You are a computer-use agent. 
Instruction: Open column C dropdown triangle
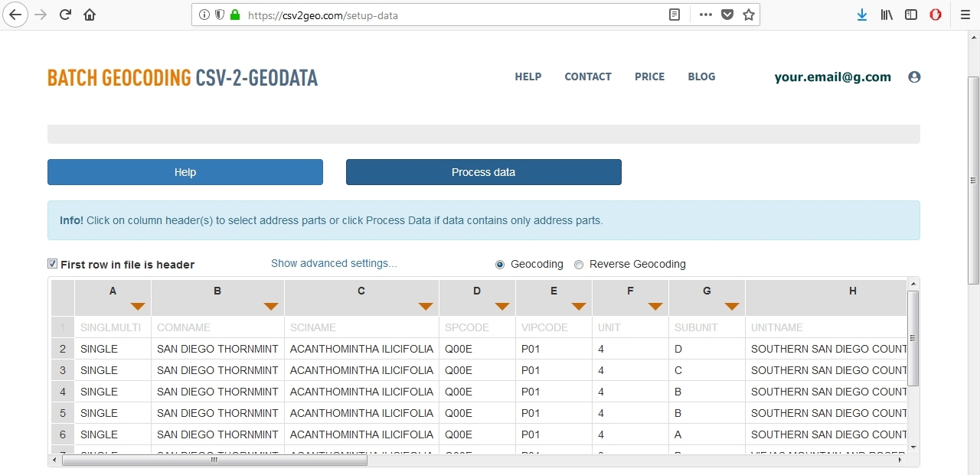[x=426, y=307]
